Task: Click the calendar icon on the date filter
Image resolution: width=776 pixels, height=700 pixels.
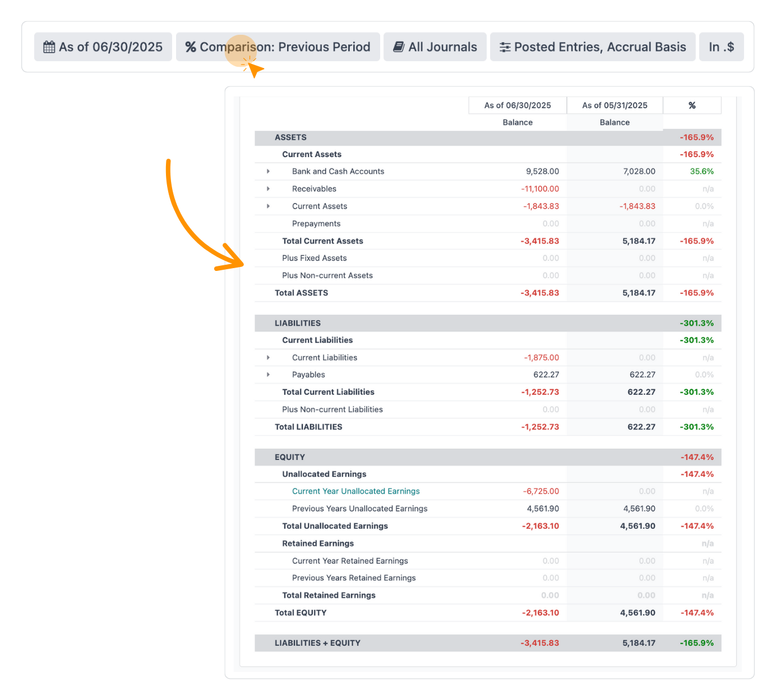Action: 48,47
